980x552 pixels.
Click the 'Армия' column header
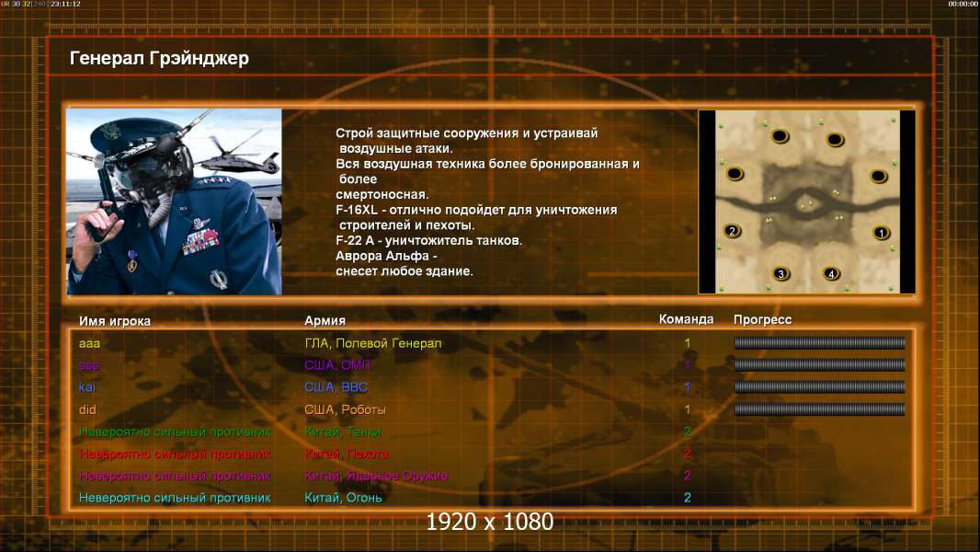tap(325, 321)
